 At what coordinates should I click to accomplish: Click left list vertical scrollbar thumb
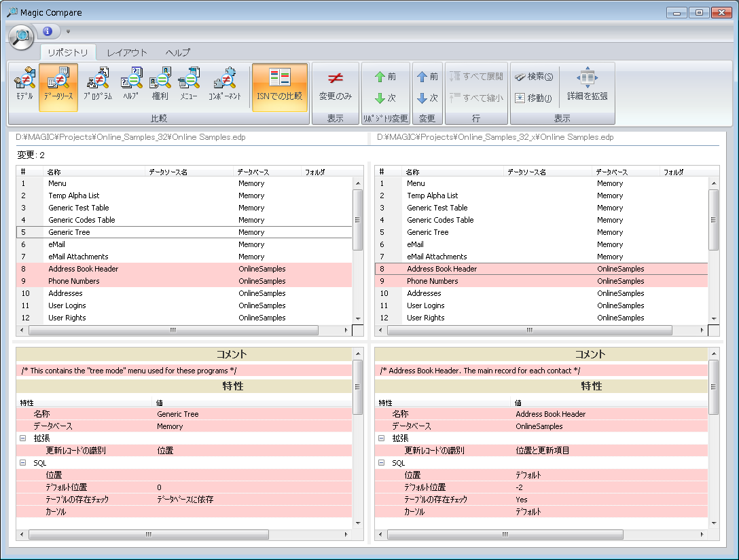point(358,219)
